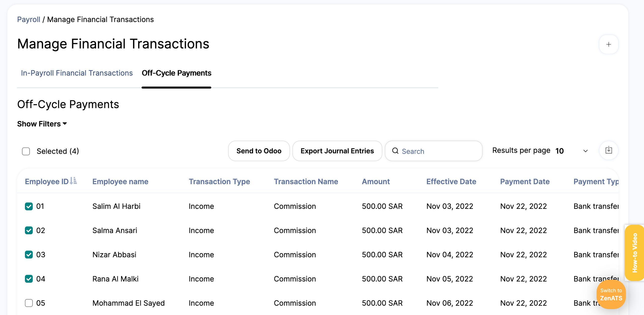Select the Off-Cycle Payments tab

[x=176, y=73]
